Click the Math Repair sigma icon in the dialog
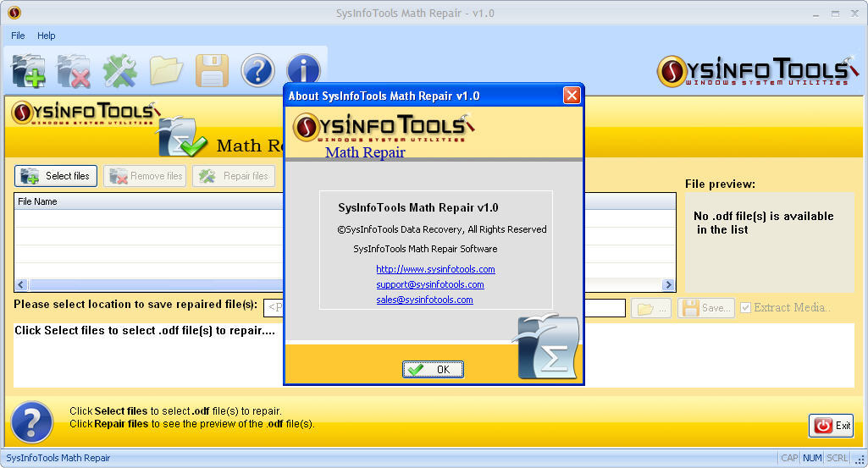868x468 pixels. click(548, 347)
